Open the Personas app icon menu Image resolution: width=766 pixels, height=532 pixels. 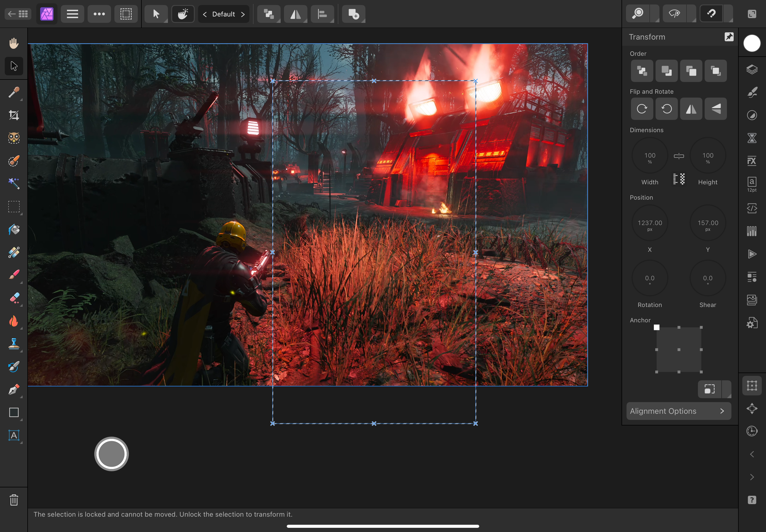(47, 14)
